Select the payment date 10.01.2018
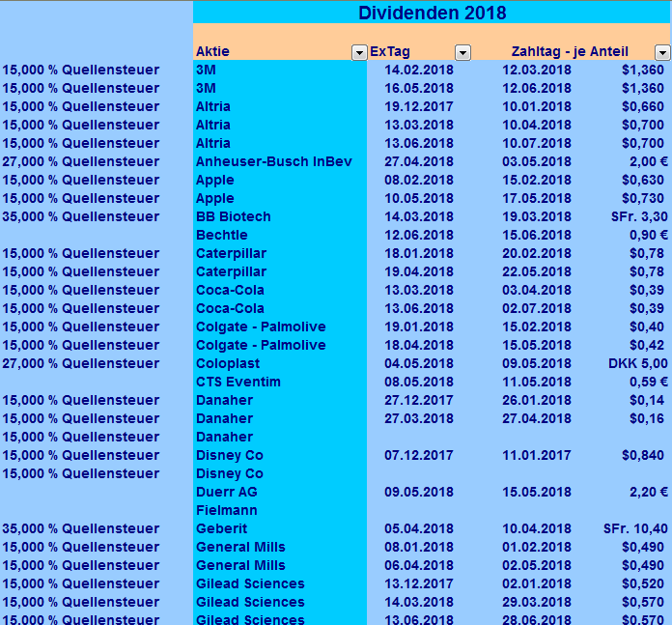This screenshot has height=625, width=672. coord(537,106)
